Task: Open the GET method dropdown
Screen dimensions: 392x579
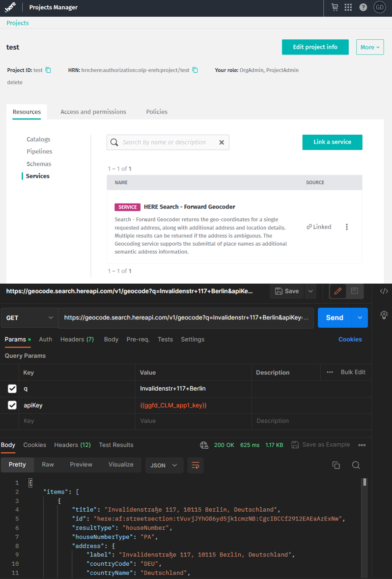Action: 29,318
